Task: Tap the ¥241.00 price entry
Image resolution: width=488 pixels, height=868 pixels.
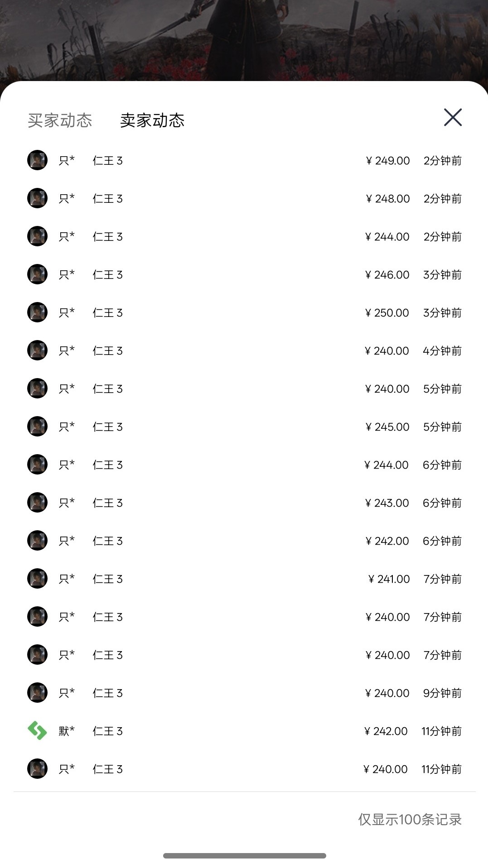Action: pyautogui.click(x=389, y=579)
